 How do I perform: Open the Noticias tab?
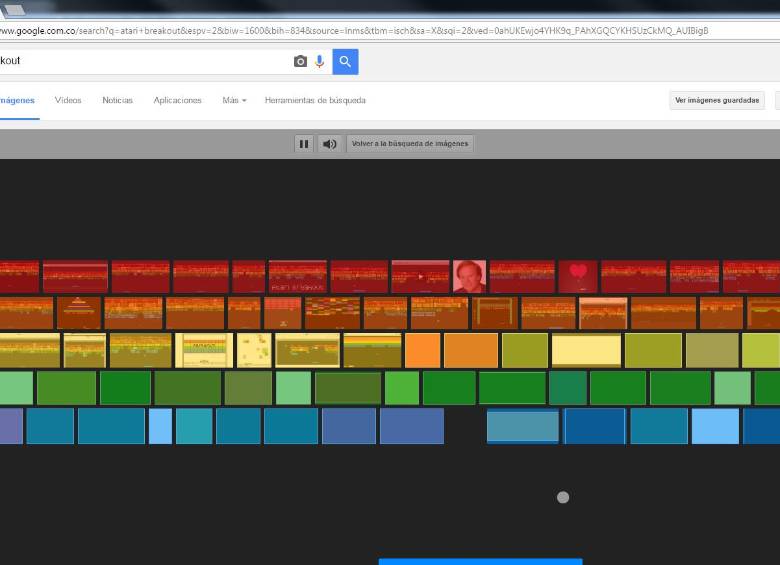click(x=117, y=100)
